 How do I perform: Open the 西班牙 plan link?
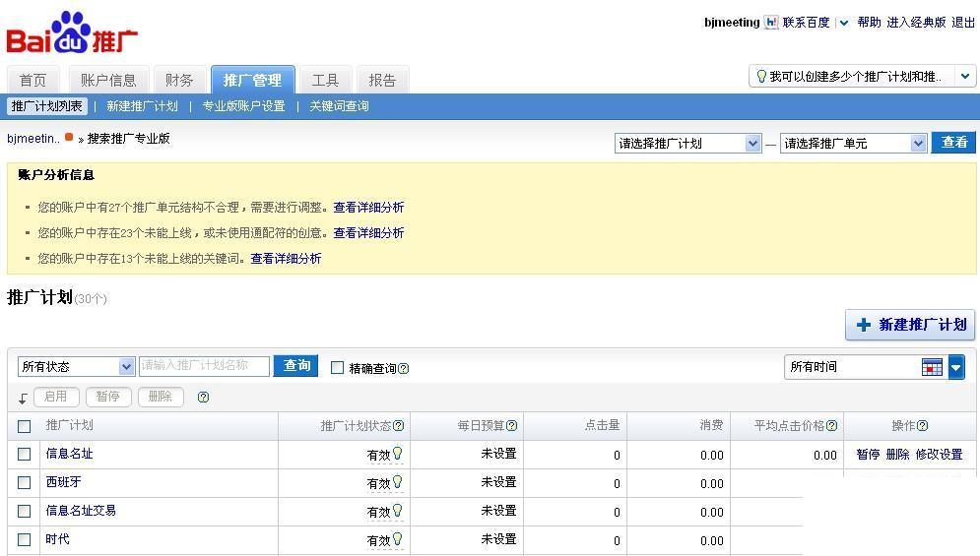(x=63, y=482)
